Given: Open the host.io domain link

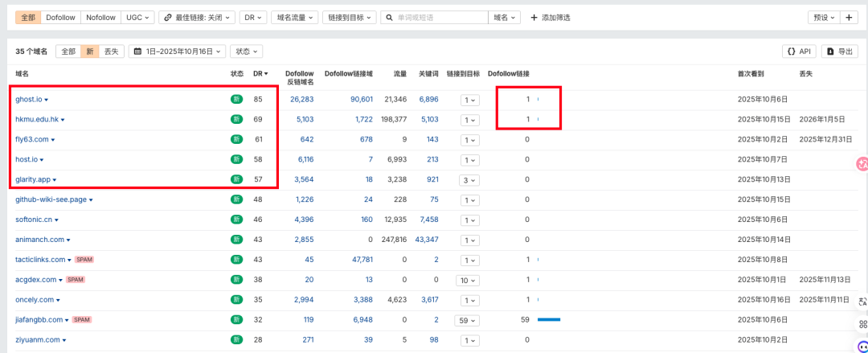Looking at the screenshot, I should [x=27, y=159].
